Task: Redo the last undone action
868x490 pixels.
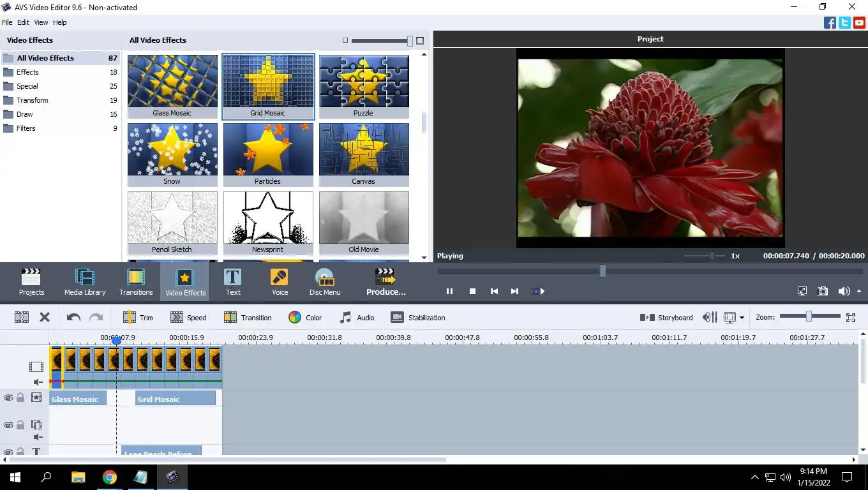Action: click(x=96, y=317)
